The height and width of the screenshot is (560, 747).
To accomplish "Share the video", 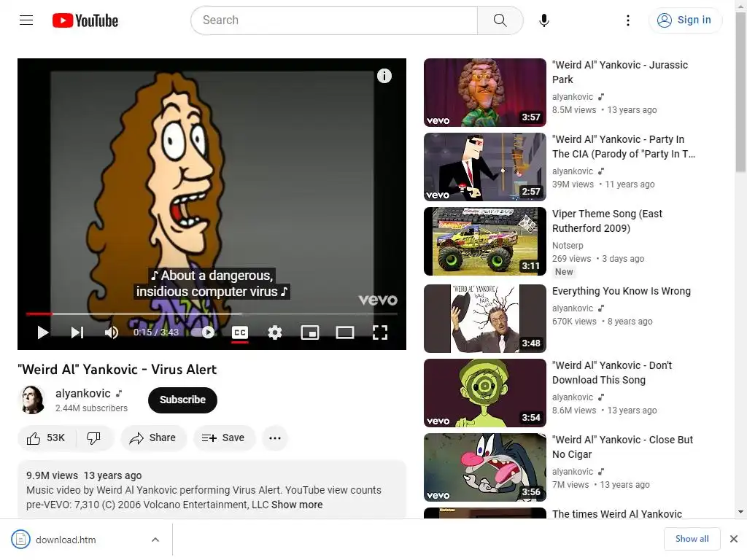I will coord(153,438).
